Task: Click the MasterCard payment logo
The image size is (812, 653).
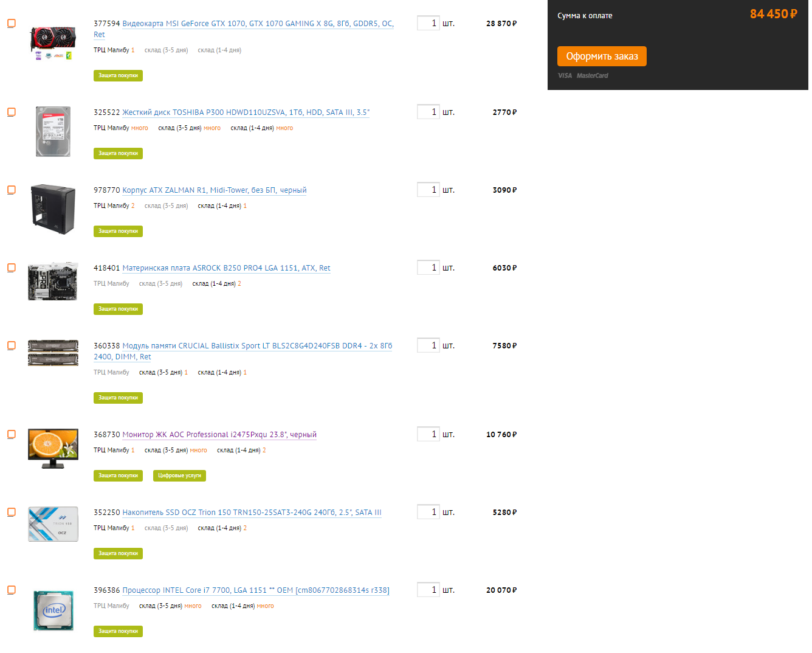Action: [592, 75]
